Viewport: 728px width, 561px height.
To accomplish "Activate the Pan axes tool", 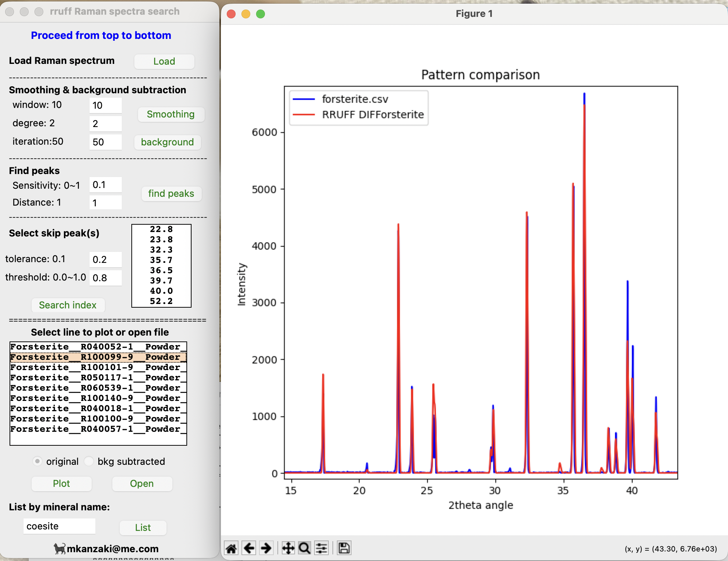I will [288, 549].
